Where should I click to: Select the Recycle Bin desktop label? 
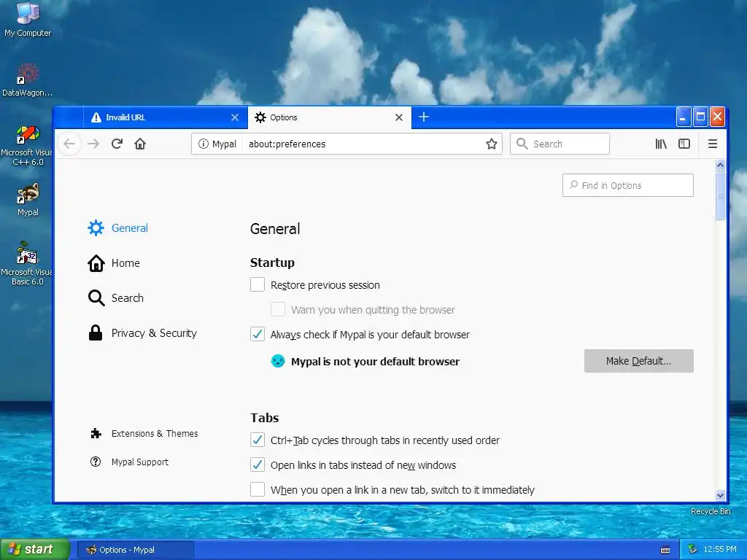click(711, 511)
